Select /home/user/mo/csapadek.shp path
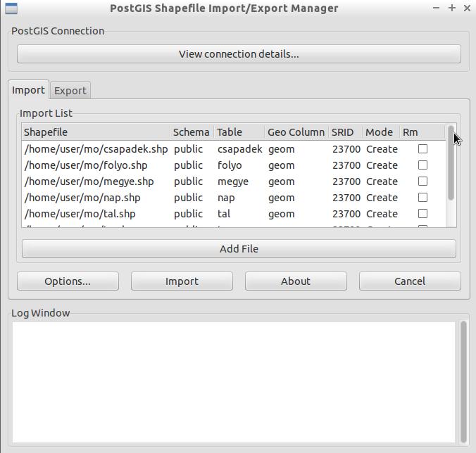The image size is (476, 453). (x=96, y=149)
